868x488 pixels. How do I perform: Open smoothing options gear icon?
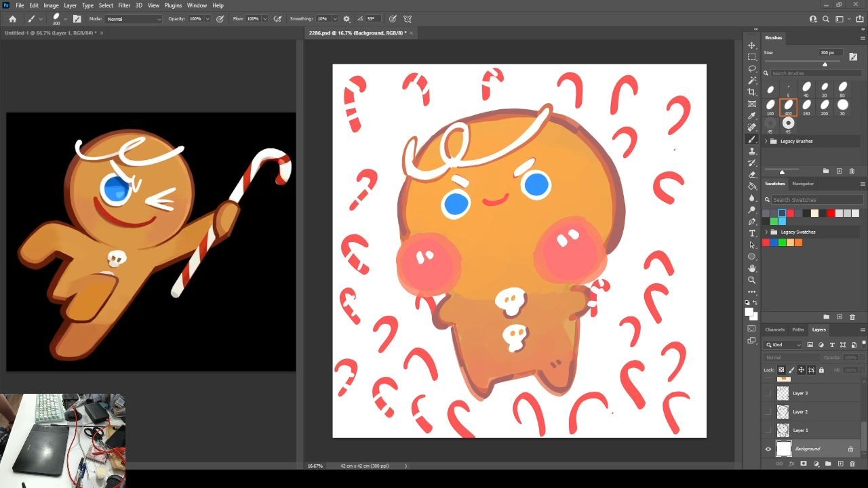click(x=347, y=19)
